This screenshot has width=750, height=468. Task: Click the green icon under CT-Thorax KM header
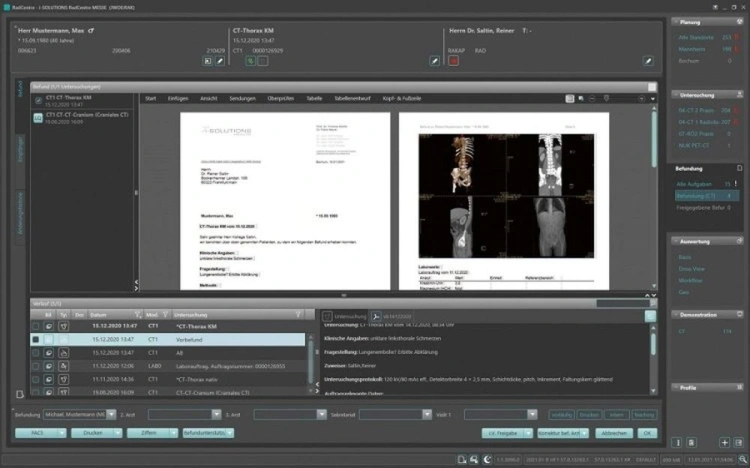point(250,60)
